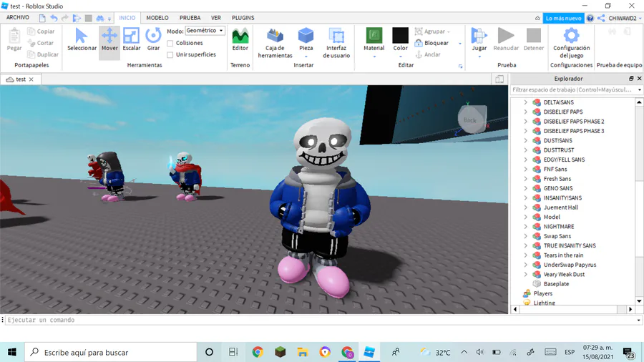Click the new file icon
The width and height of the screenshot is (644, 362).
coord(42,18)
